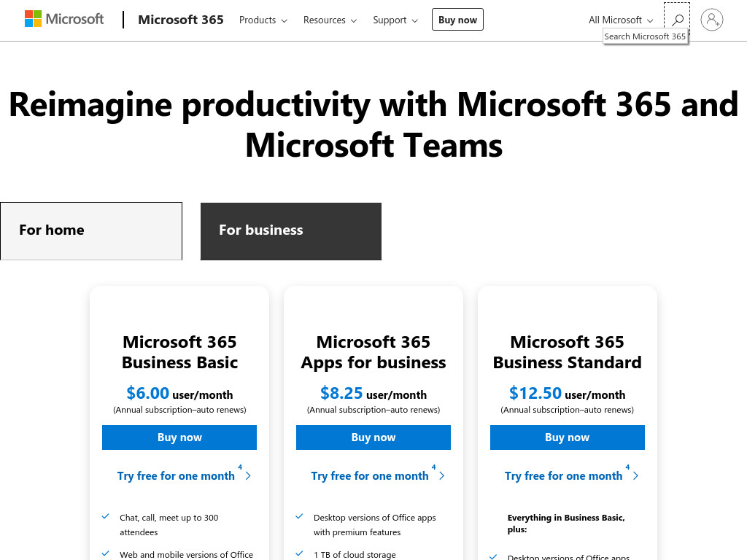Viewport: 747px width, 560px height.
Task: Try Apps for business free one month
Action: pyautogui.click(x=370, y=475)
